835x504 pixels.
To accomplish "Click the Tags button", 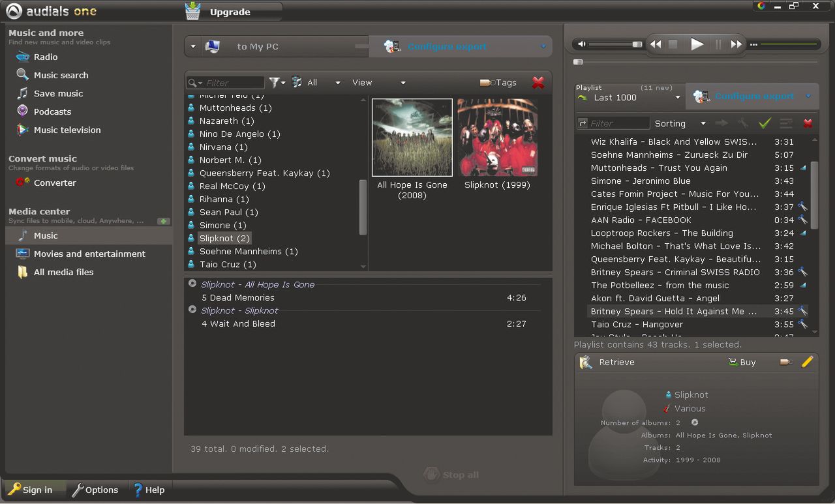I will (x=498, y=82).
